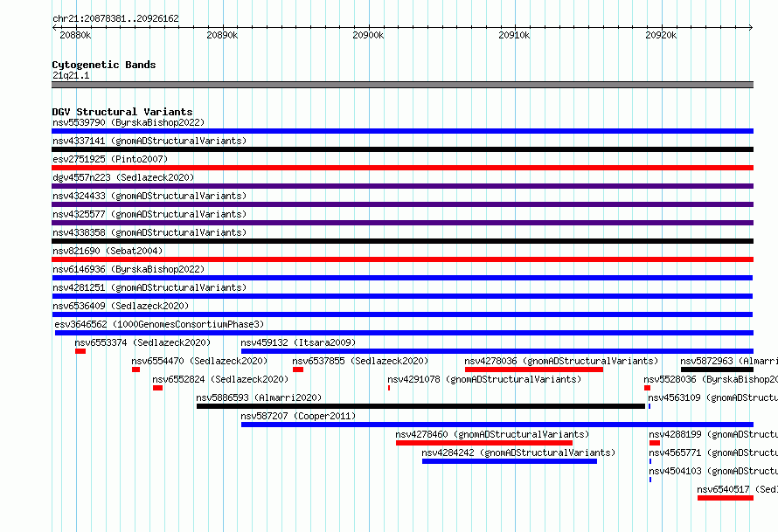This screenshot has width=778, height=532.
Task: Select the small red nsv6552824 block
Action: click(x=157, y=388)
